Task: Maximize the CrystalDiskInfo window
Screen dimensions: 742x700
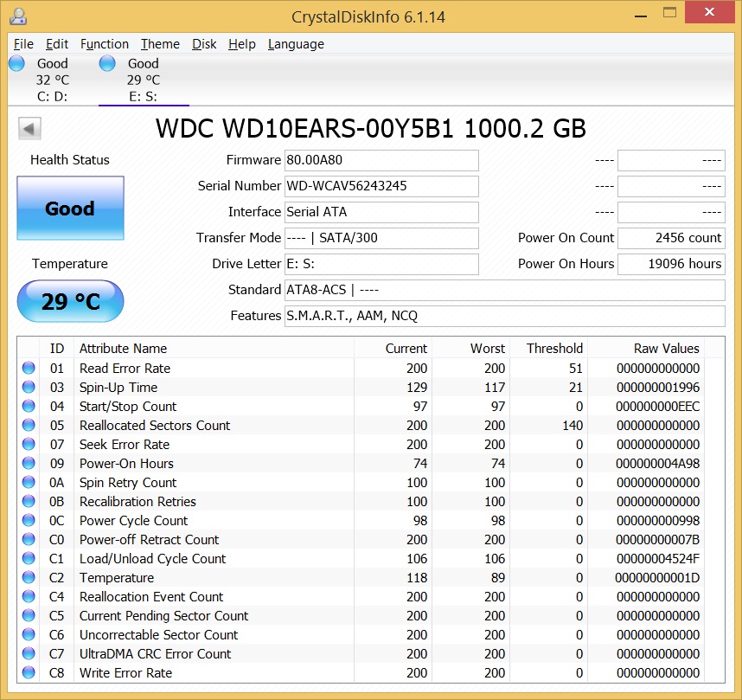Action: [x=669, y=13]
